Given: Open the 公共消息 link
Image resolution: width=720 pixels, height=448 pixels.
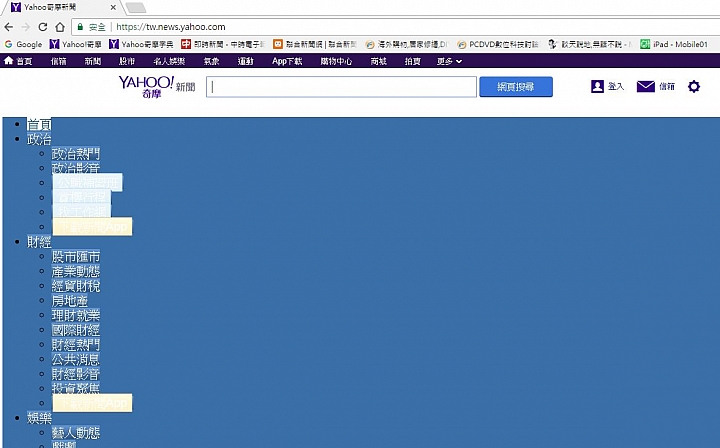Looking at the screenshot, I should click(76, 359).
